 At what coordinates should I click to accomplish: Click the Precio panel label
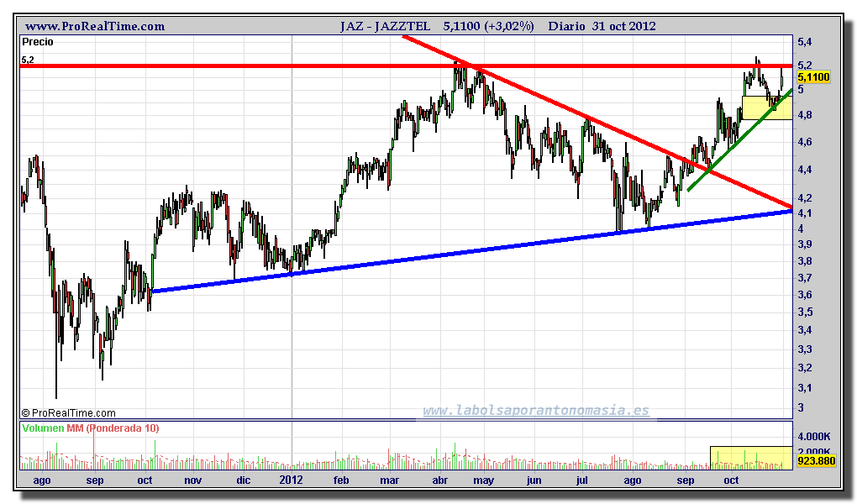[x=38, y=42]
